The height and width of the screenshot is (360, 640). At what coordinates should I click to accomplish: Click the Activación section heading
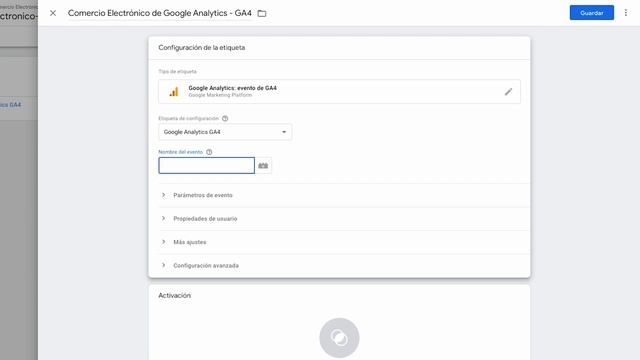(x=174, y=296)
